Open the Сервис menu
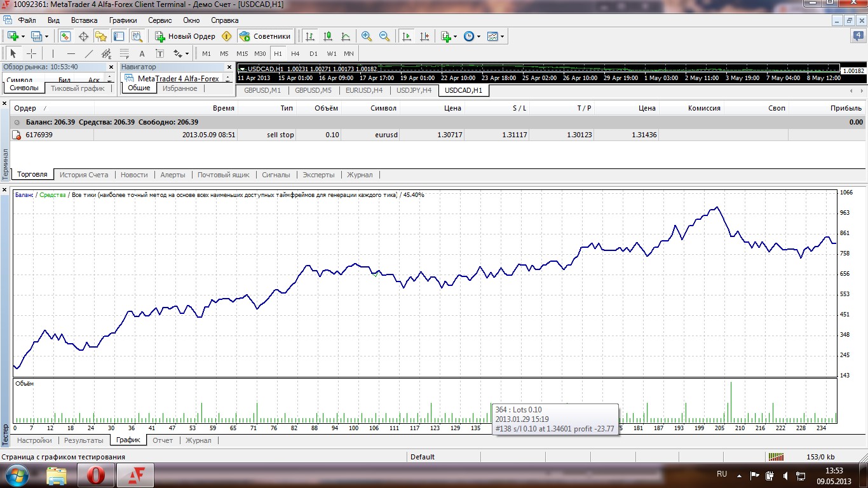This screenshot has height=488, width=868. click(159, 20)
